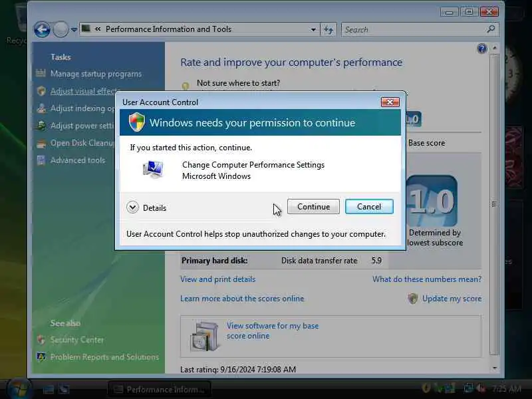The width and height of the screenshot is (532, 399).
Task: Click the network icon in system tray
Action: pos(469,388)
